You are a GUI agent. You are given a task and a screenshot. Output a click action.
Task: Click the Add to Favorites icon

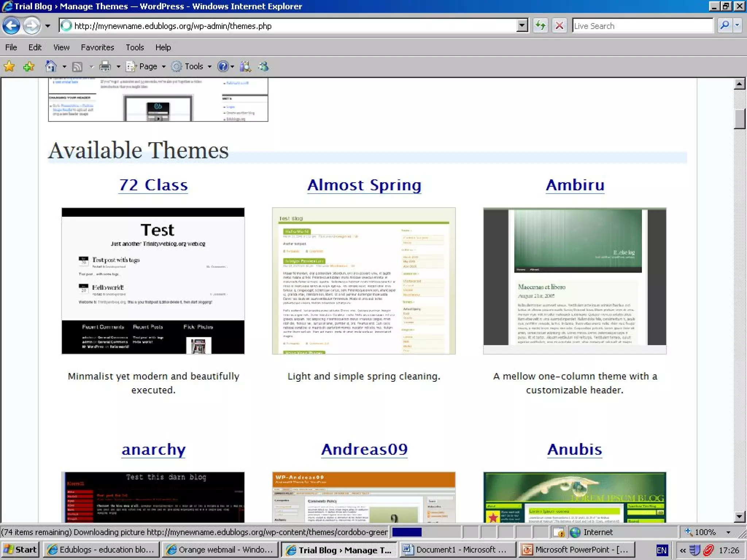coord(28,66)
